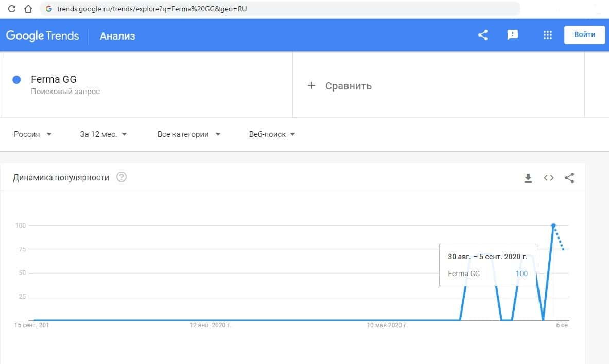Open the send feedback icon
The height and width of the screenshot is (364, 609).
(513, 35)
